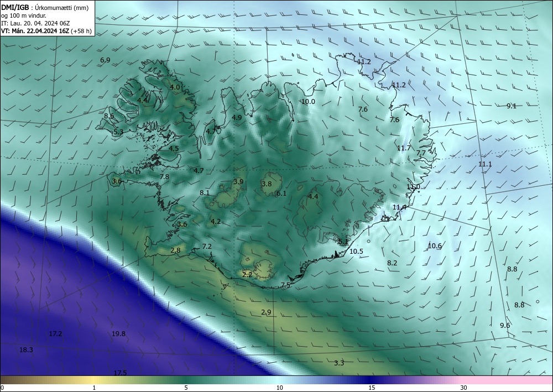Click the map value "3.8"

(267, 184)
